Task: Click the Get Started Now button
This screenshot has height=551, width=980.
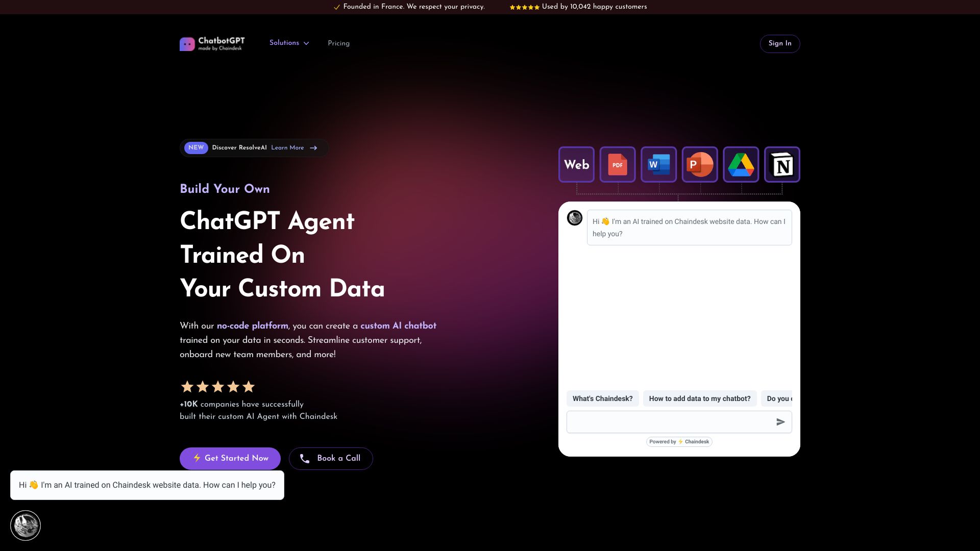Action: pos(230,458)
